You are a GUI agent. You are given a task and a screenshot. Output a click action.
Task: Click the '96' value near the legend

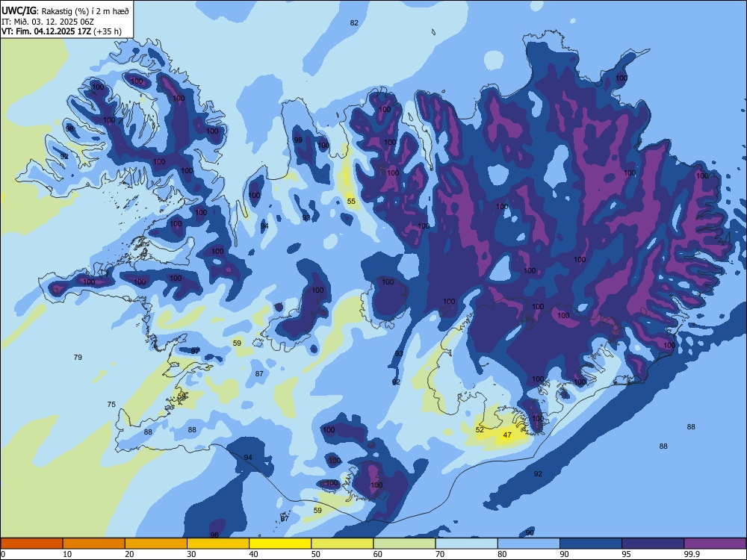coord(214,535)
